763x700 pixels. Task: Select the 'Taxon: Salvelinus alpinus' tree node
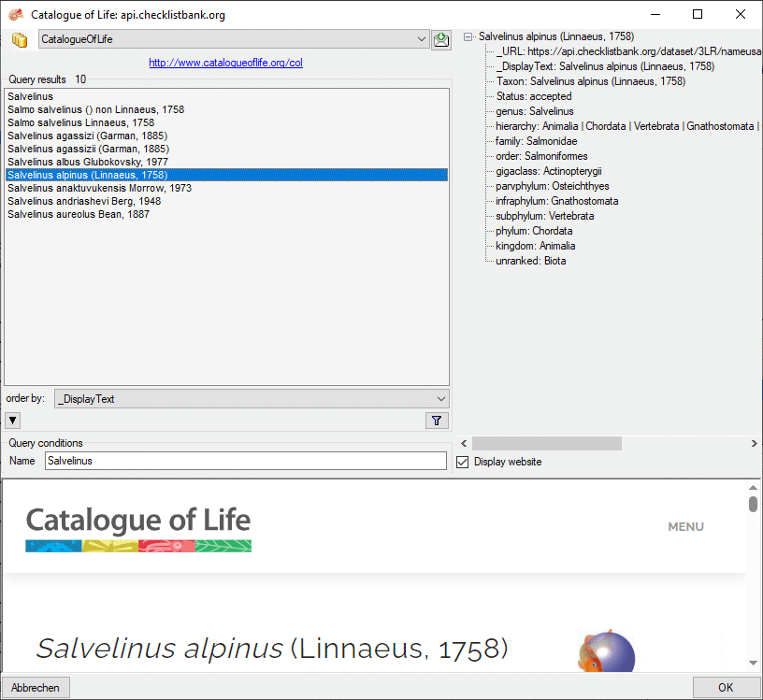click(591, 81)
